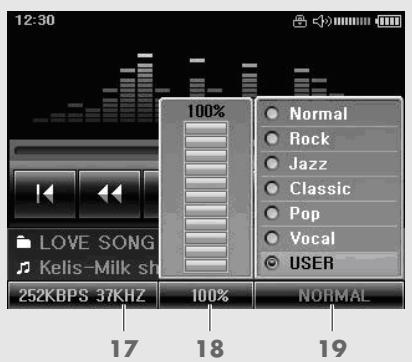Click the Kelis-Milk song title

[x=99, y=267]
